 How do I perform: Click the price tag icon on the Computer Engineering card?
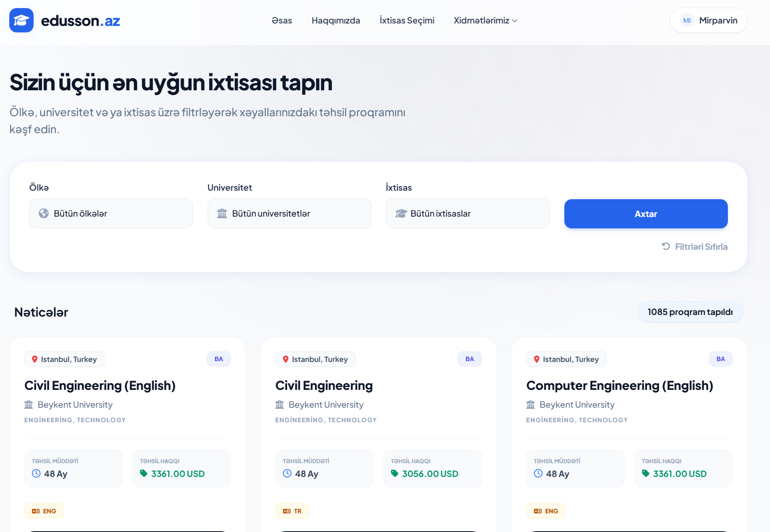tap(646, 473)
